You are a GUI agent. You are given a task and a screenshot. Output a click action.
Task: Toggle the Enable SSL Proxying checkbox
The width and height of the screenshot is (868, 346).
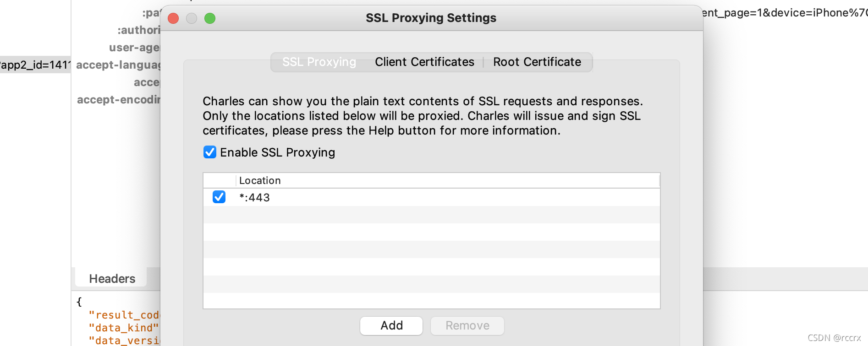click(x=210, y=152)
